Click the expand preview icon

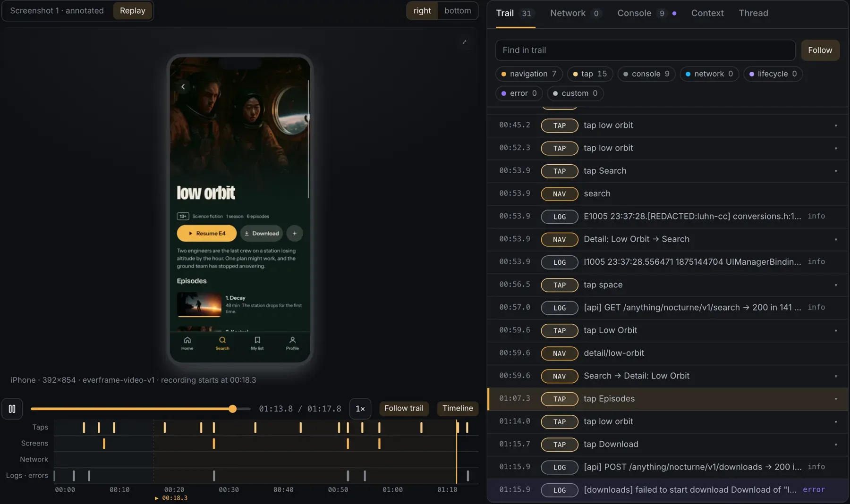pos(464,42)
